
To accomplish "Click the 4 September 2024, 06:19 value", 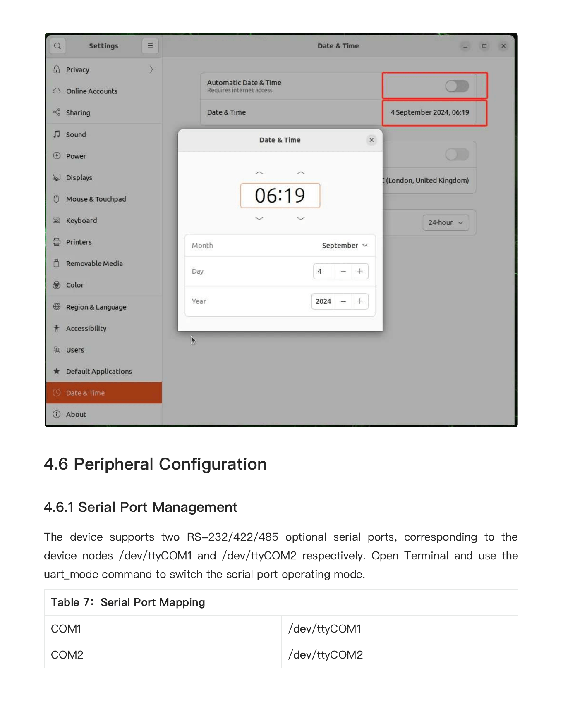I will click(x=430, y=112).
